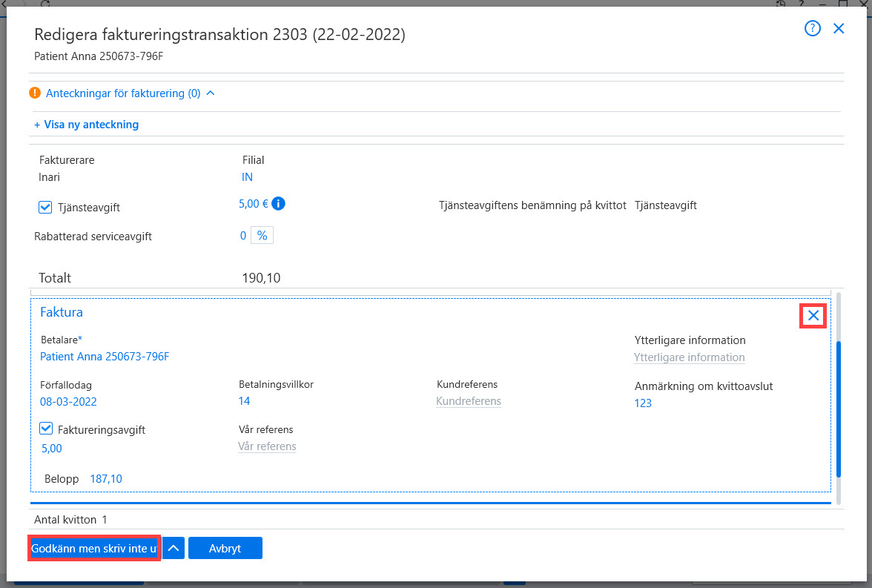The image size is (872, 588).
Task: Click the Vår referens input field
Action: (x=267, y=446)
